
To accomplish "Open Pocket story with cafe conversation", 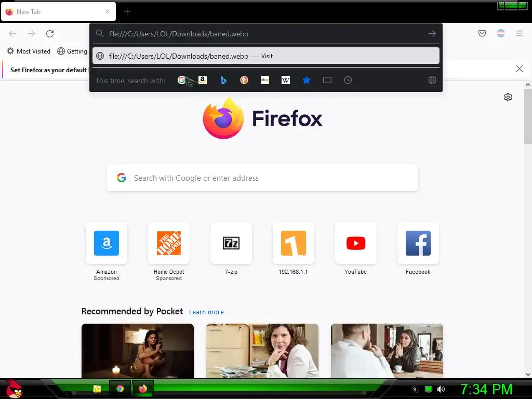I will tap(387, 351).
